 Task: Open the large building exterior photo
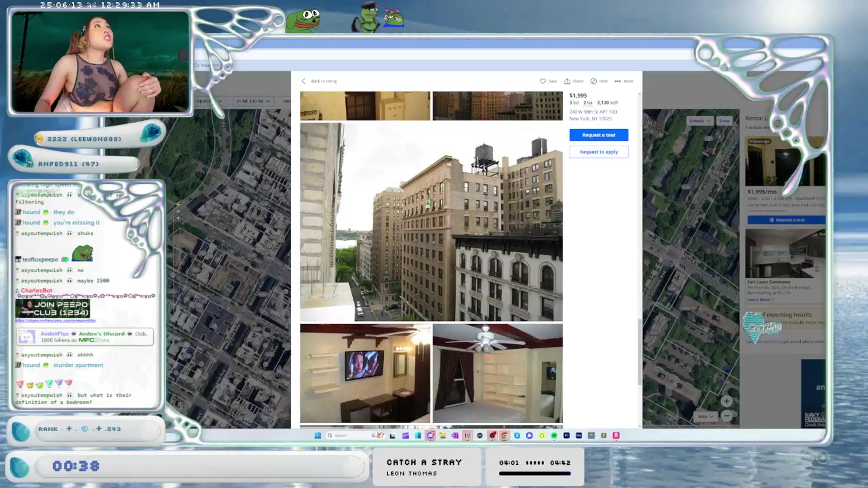click(x=431, y=222)
